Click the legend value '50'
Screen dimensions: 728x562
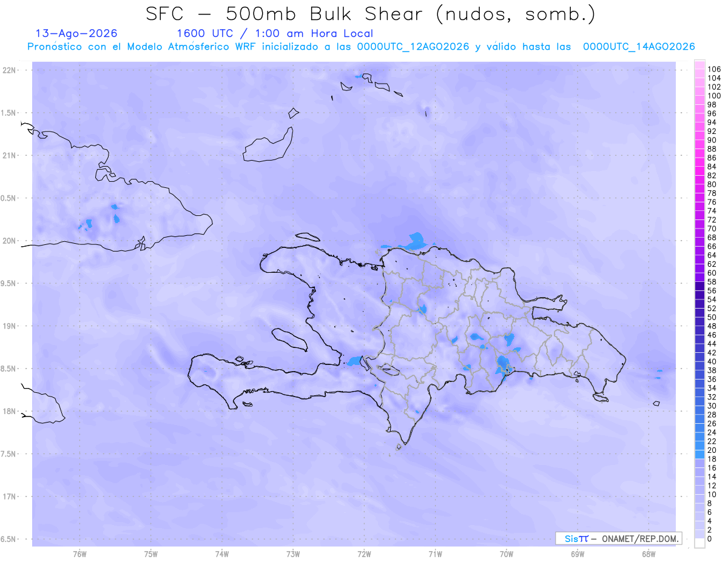(712, 317)
